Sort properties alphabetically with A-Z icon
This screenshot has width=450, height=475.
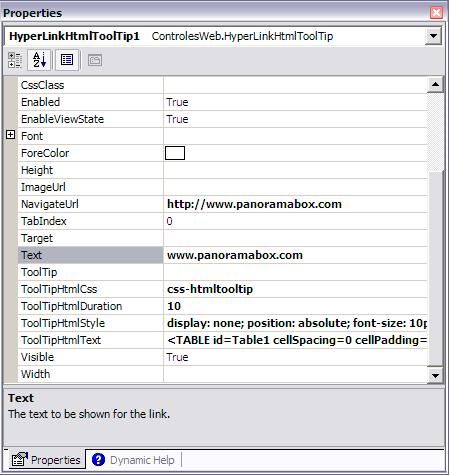(x=39, y=60)
